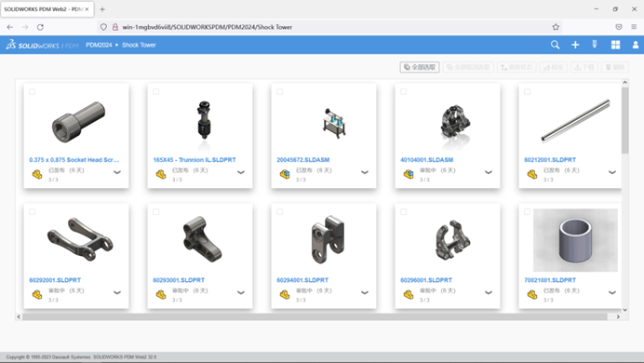
Task: Go back with browser back arrow
Action: click(x=10, y=27)
